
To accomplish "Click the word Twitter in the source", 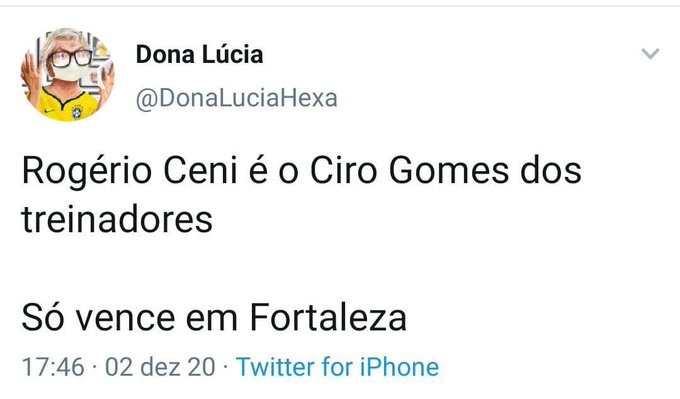I will (x=276, y=367).
